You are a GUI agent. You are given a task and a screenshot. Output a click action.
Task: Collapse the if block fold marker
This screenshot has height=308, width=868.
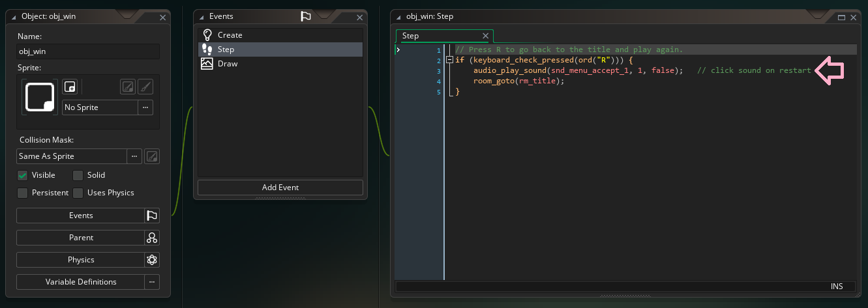point(449,60)
